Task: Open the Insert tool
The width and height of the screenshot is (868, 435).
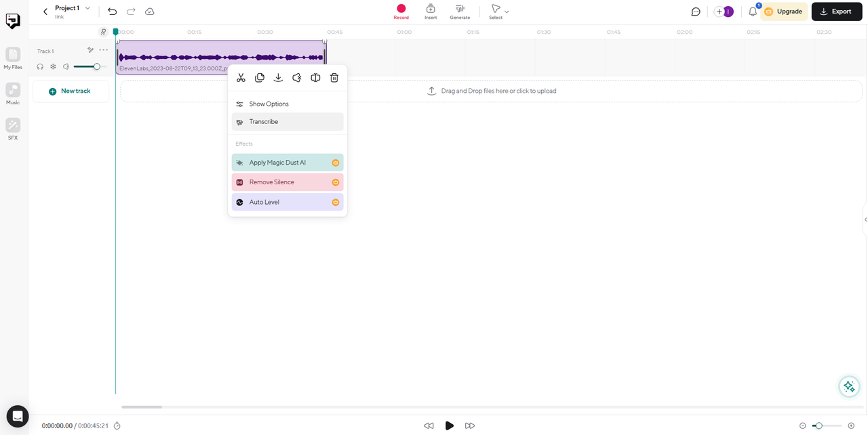Action: click(x=431, y=12)
